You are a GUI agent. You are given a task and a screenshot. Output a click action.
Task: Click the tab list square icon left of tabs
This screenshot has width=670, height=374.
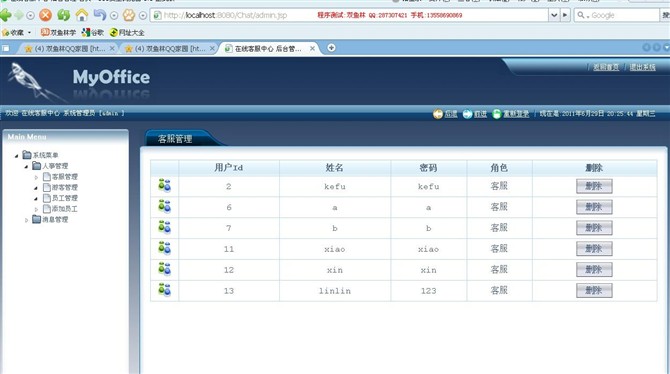click(6, 48)
